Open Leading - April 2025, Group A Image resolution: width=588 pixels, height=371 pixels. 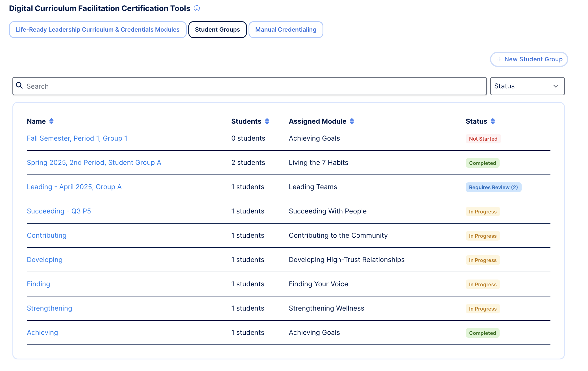point(74,187)
